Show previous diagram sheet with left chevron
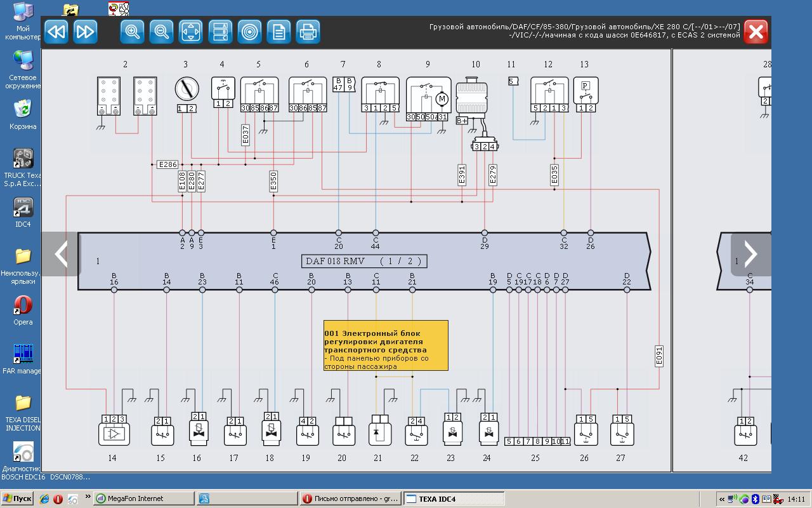This screenshot has width=812, height=508. (61, 254)
